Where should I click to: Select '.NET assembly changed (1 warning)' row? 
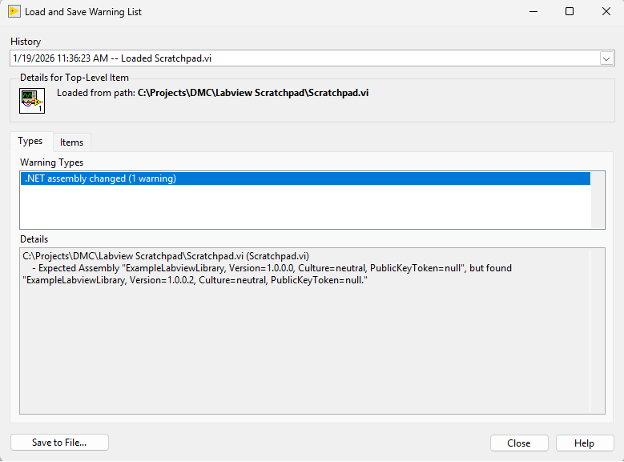tap(305, 179)
